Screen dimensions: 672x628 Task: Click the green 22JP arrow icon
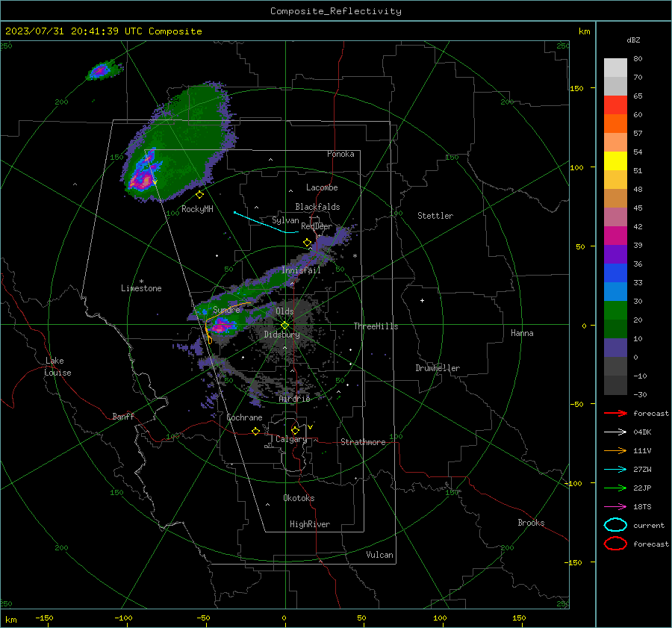[615, 488]
